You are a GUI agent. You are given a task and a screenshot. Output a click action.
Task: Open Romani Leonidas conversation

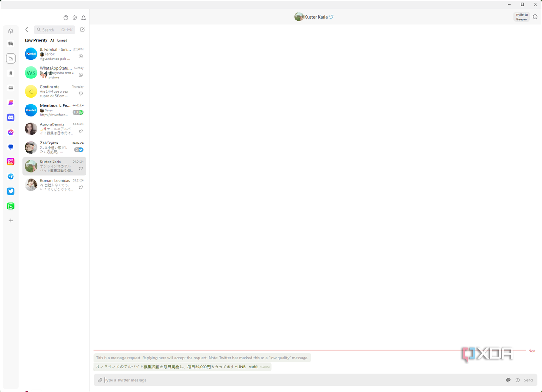click(54, 185)
